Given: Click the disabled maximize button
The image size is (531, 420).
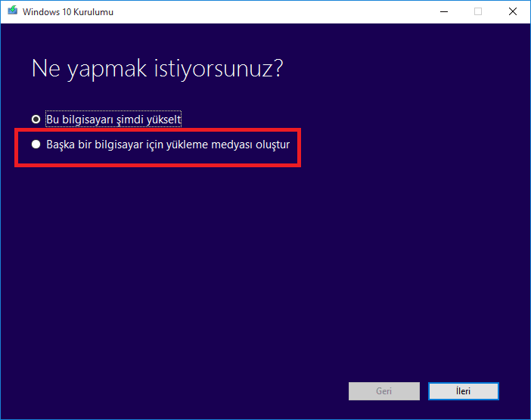Looking at the screenshot, I should point(478,11).
